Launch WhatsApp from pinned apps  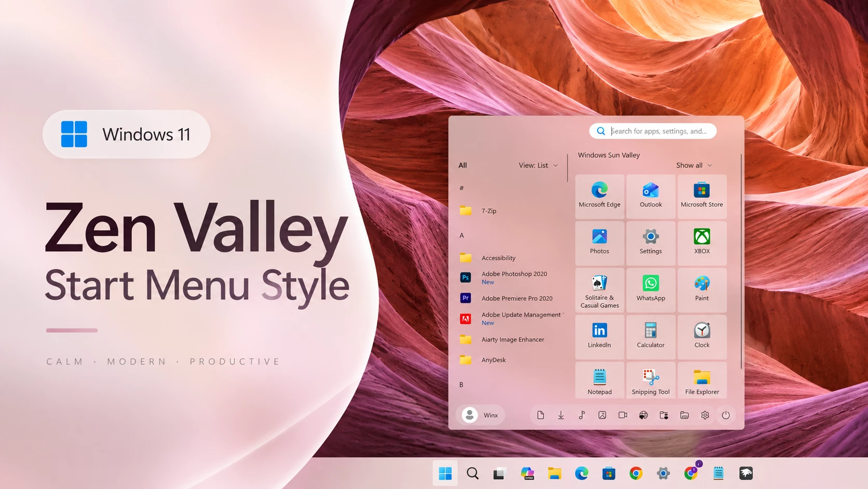pyautogui.click(x=650, y=290)
